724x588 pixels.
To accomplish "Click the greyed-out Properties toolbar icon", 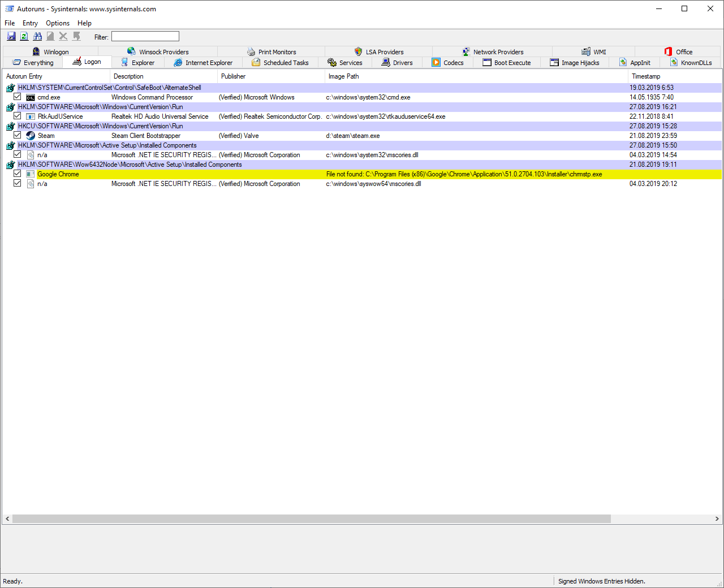I will [50, 36].
